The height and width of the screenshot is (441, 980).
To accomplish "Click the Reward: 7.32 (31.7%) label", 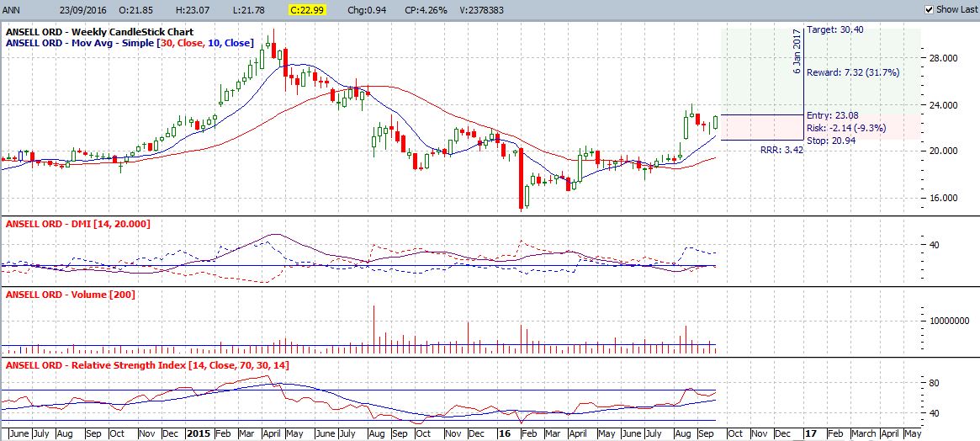I will pyautogui.click(x=853, y=72).
